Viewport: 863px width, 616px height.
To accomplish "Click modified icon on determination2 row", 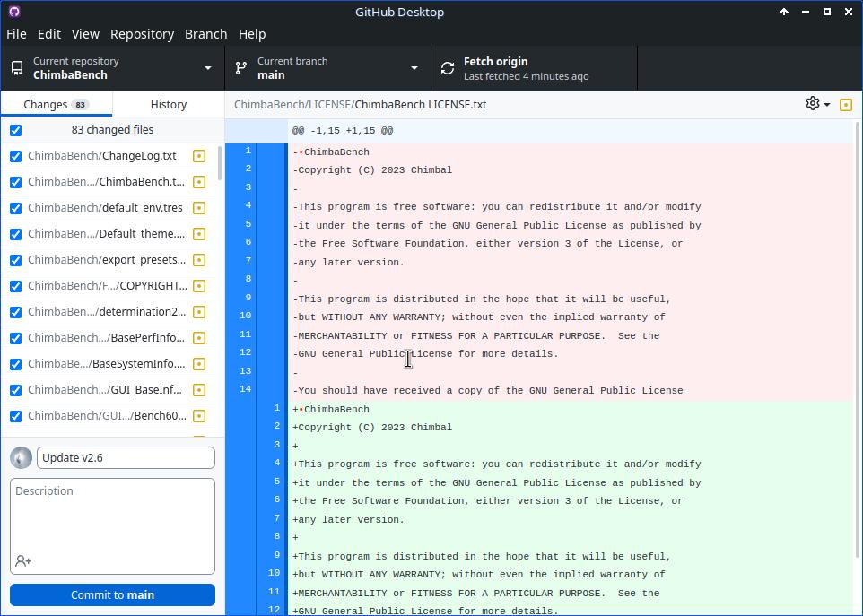I will coord(199,312).
